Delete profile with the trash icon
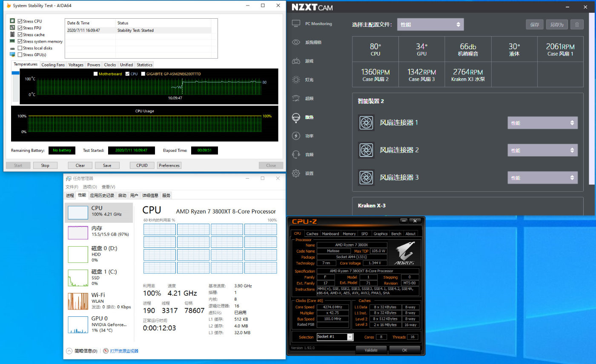This screenshot has height=364, width=596. [x=577, y=24]
